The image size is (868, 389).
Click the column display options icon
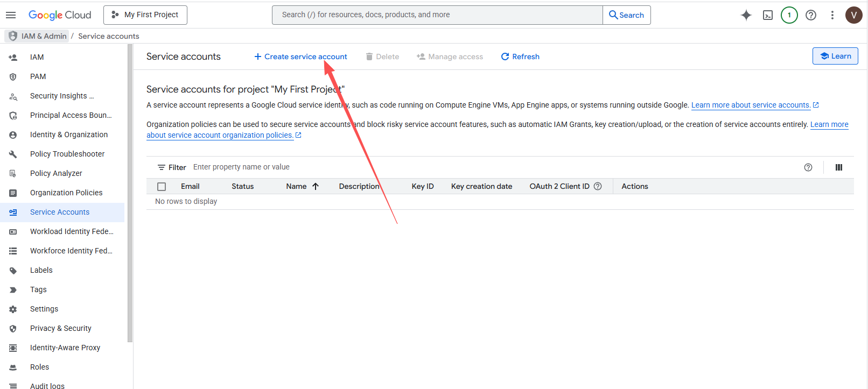[x=838, y=167]
